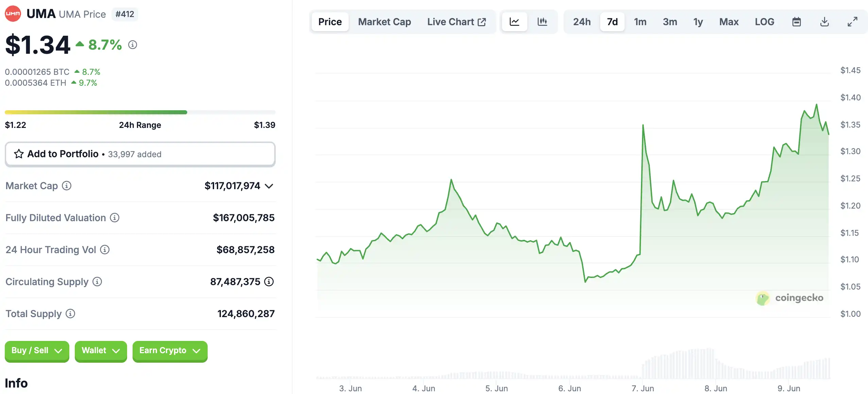Download the chart data
The width and height of the screenshot is (868, 394).
point(824,22)
